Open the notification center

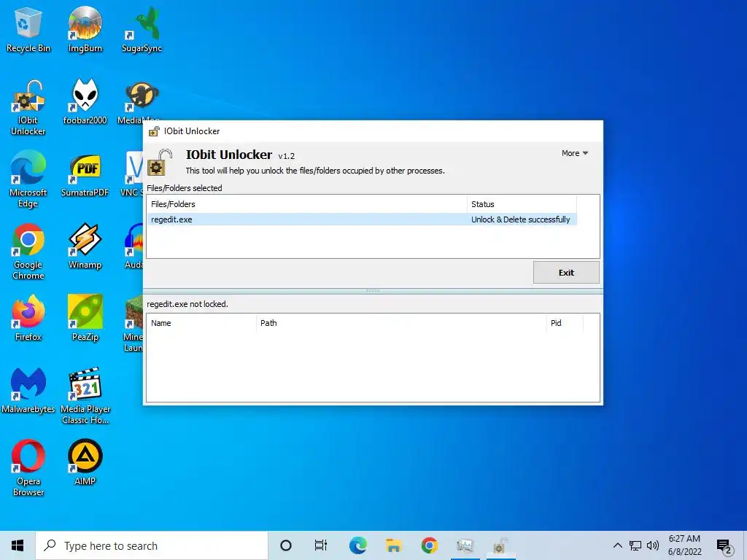(724, 546)
